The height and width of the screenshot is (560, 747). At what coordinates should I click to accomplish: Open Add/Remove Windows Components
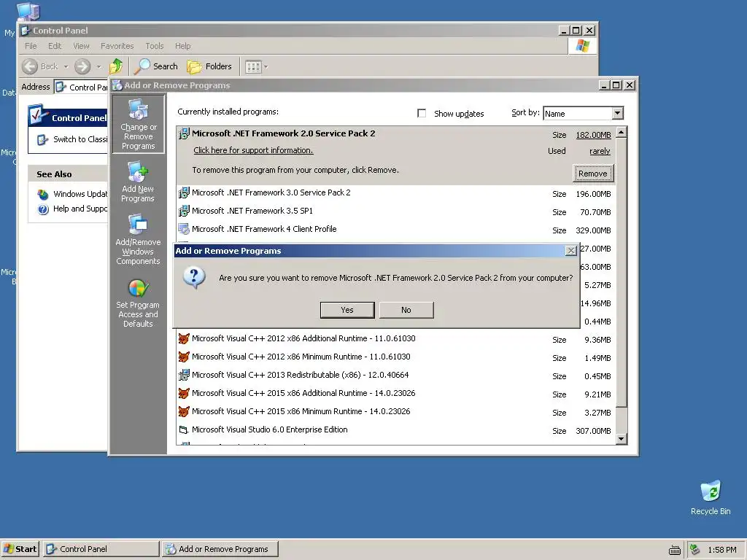pyautogui.click(x=138, y=240)
